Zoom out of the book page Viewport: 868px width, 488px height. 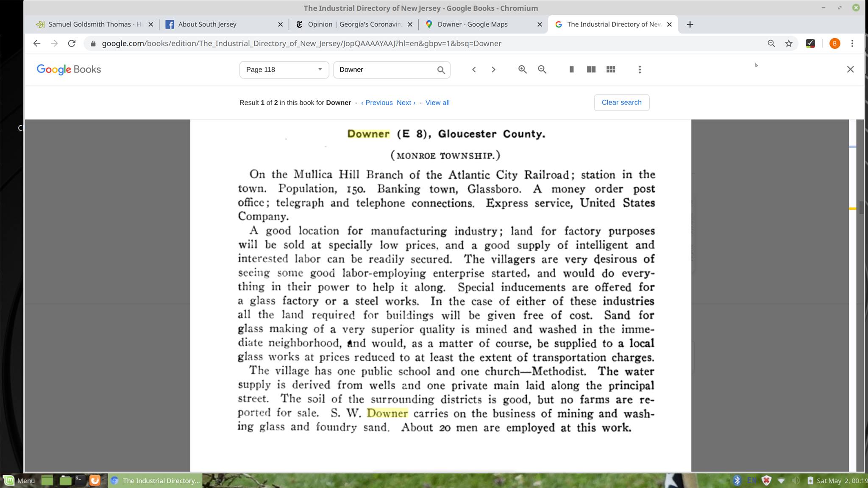[542, 69]
